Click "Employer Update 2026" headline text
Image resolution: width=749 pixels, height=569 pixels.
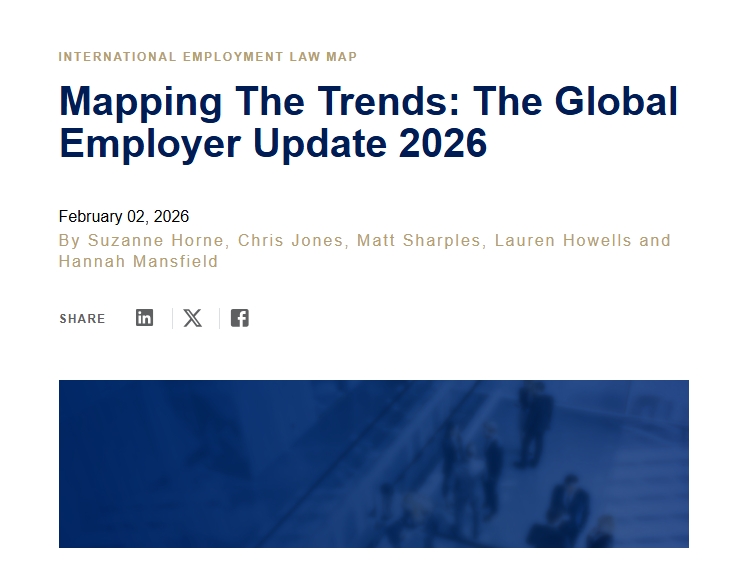click(273, 144)
